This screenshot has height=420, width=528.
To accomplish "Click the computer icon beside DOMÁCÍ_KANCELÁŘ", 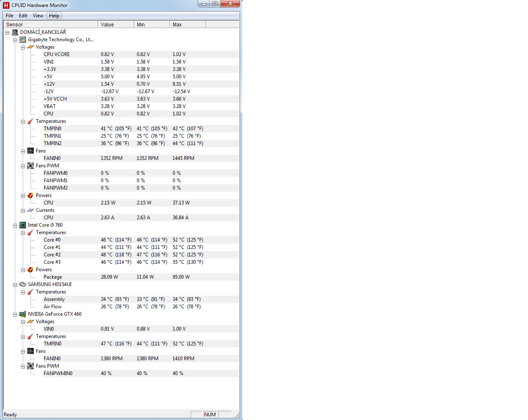I will [x=15, y=32].
